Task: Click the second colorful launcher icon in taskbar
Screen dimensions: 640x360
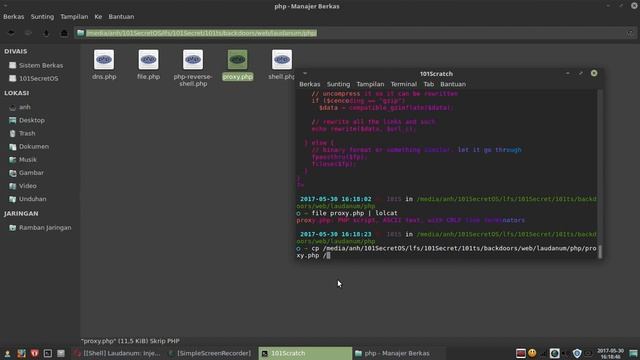Action: click(x=21, y=353)
